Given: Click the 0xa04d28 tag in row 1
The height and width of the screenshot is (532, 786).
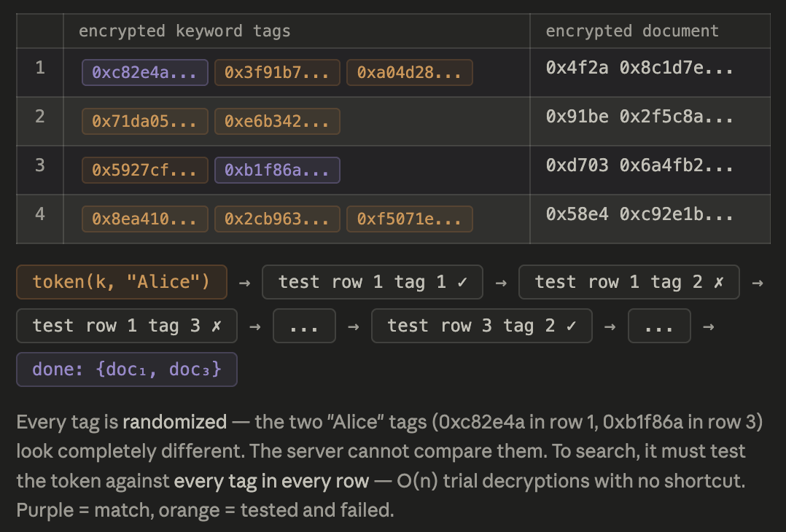Looking at the screenshot, I should click(x=410, y=73).
